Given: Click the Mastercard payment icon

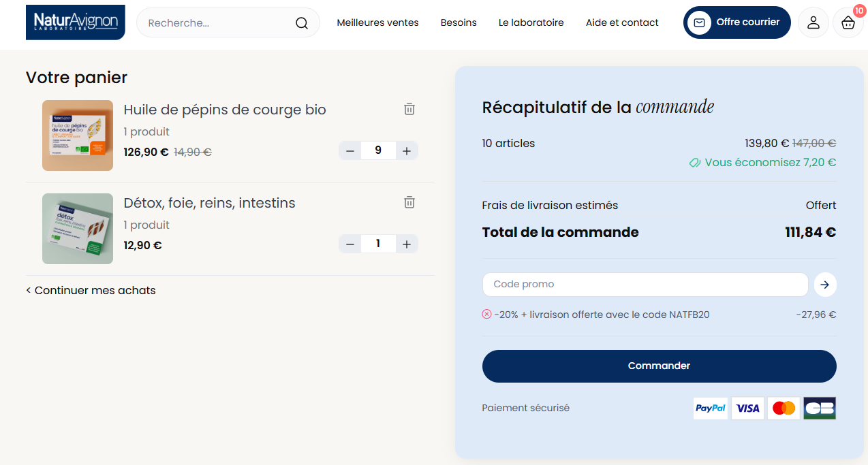Looking at the screenshot, I should 784,408.
